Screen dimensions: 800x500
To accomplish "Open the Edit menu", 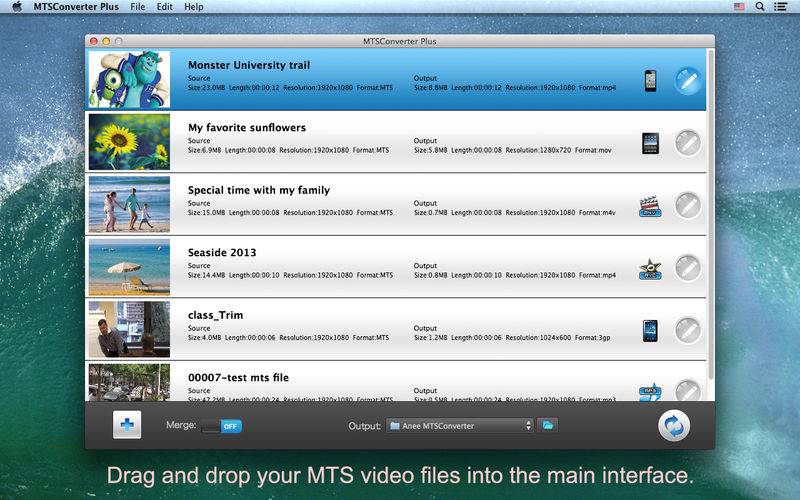I will (x=164, y=7).
